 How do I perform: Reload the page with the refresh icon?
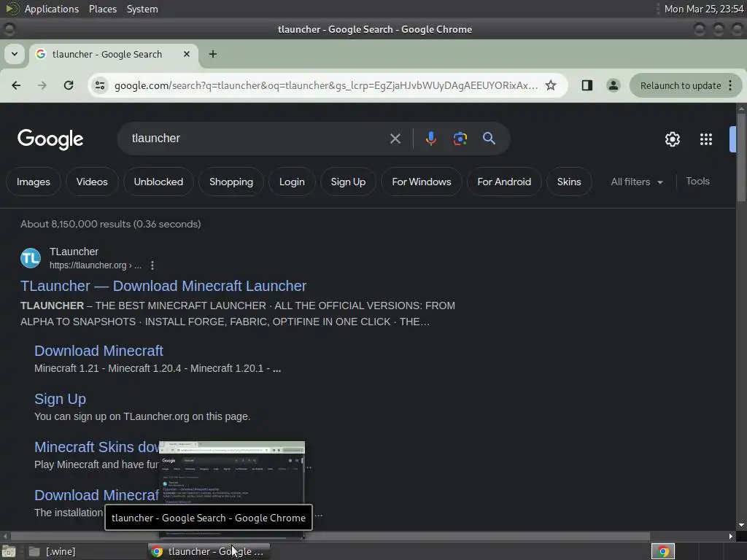pyautogui.click(x=69, y=85)
